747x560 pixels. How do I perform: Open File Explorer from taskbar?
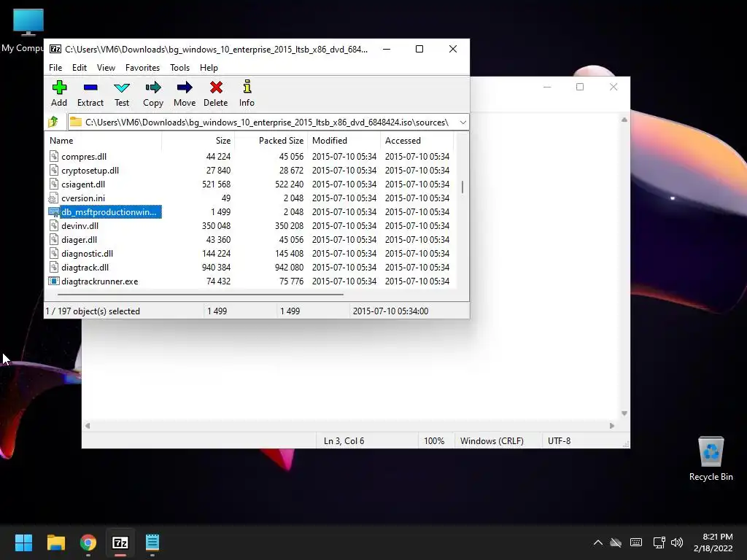(55, 542)
